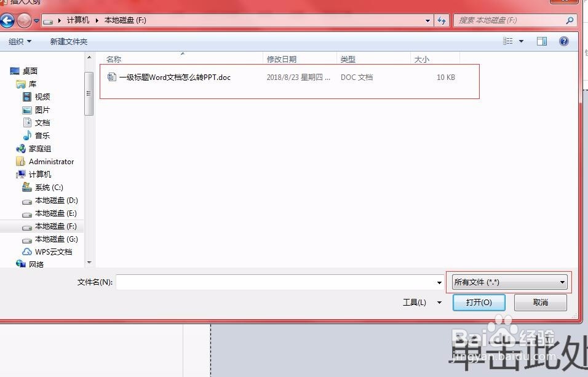Select 网络 in navigation tree
This screenshot has width=588, height=377.
point(36,264)
